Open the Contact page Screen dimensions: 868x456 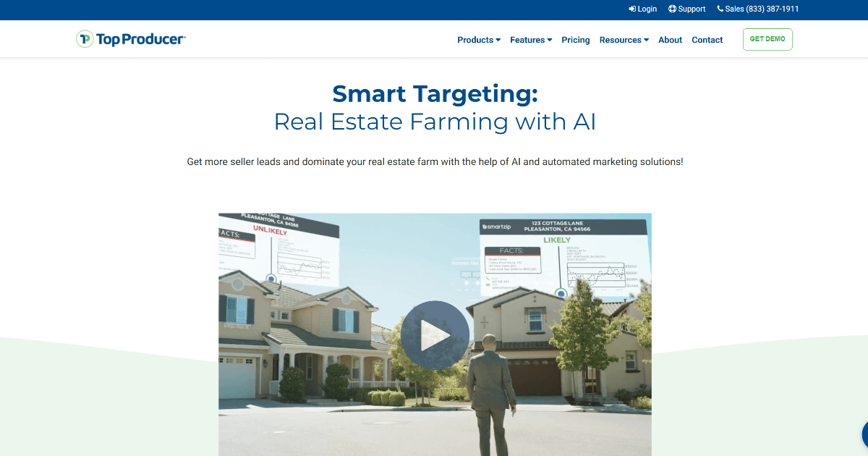[x=707, y=40]
